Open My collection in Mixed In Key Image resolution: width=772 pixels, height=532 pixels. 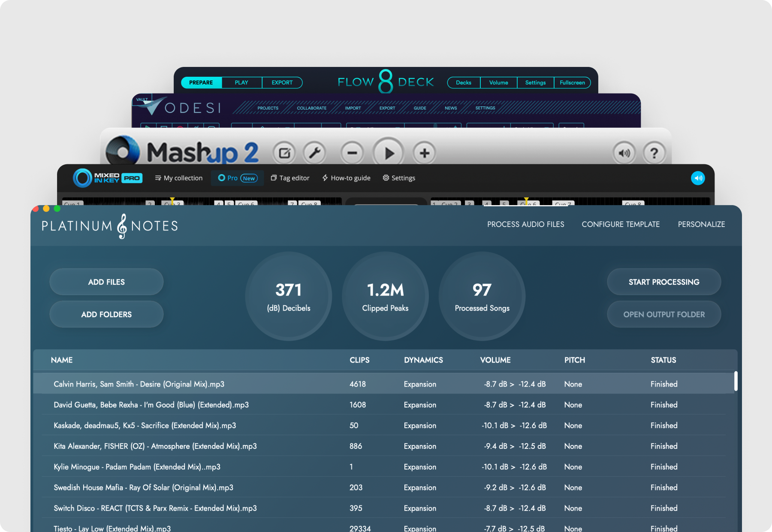tap(178, 178)
